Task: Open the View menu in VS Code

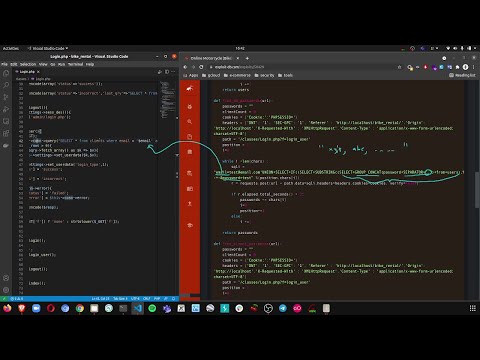Action: click(43, 64)
